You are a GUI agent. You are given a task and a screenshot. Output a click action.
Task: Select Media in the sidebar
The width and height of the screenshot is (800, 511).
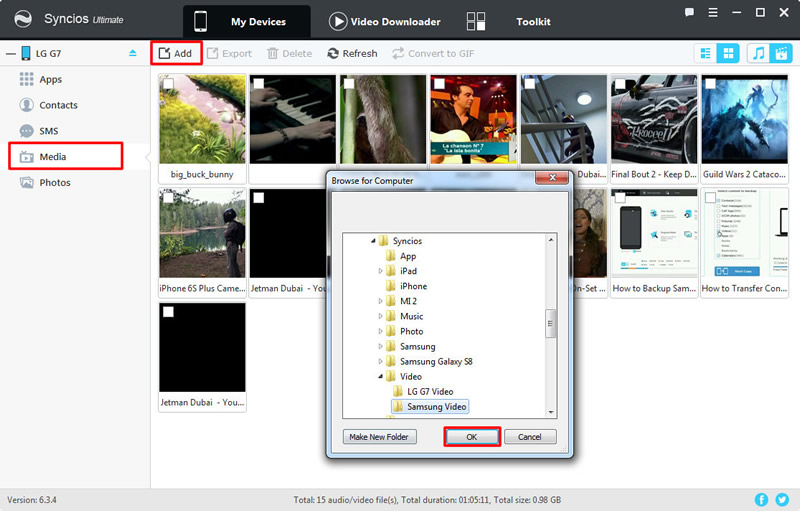click(66, 157)
